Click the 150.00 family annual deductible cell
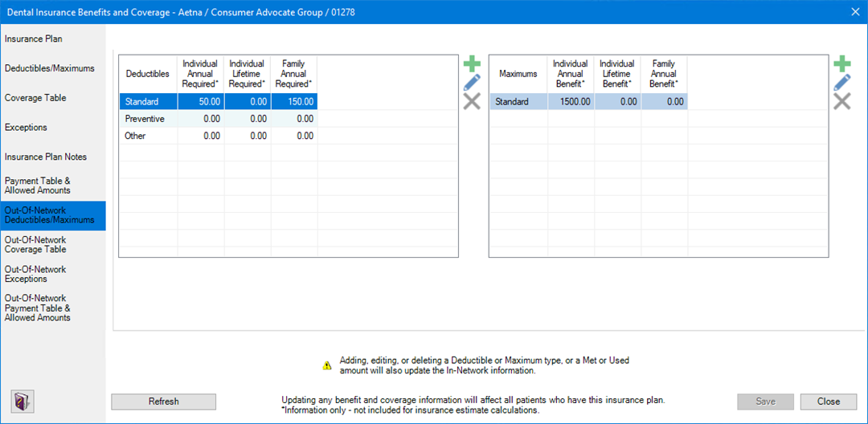868x424 pixels. click(x=294, y=102)
